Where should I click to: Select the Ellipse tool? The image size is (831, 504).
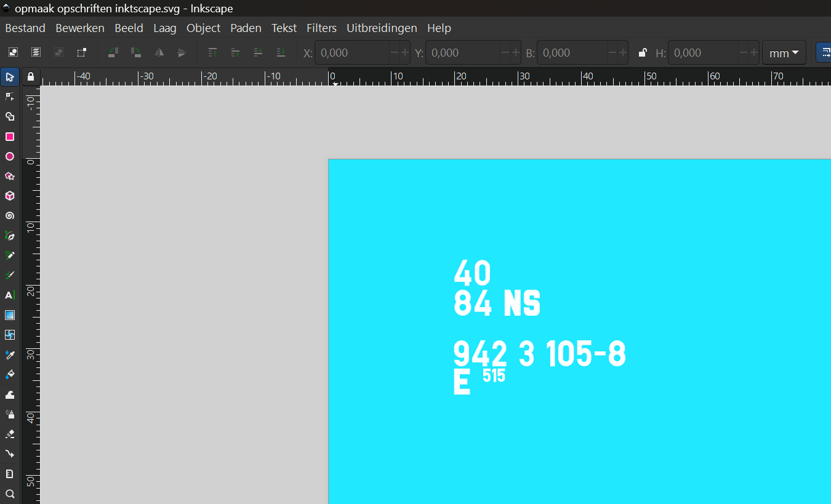tap(10, 156)
